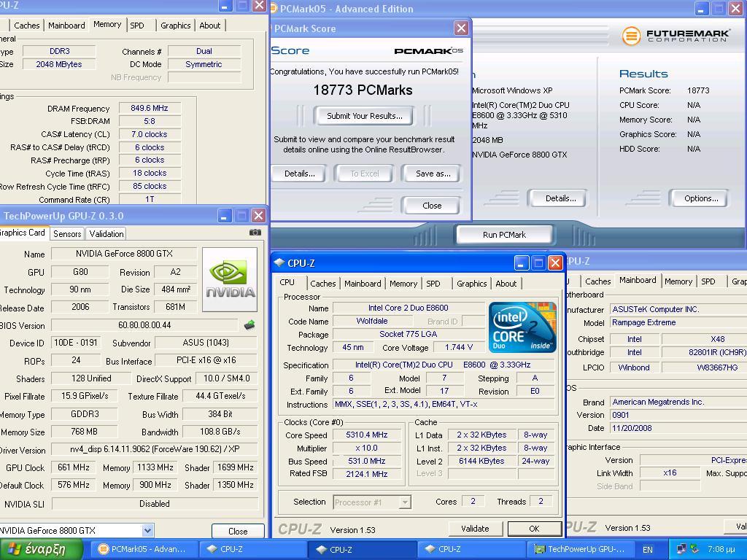Click SPD tab in right CPU-Z Mainboard window
Image resolution: width=747 pixels, height=560 pixels.
[708, 281]
